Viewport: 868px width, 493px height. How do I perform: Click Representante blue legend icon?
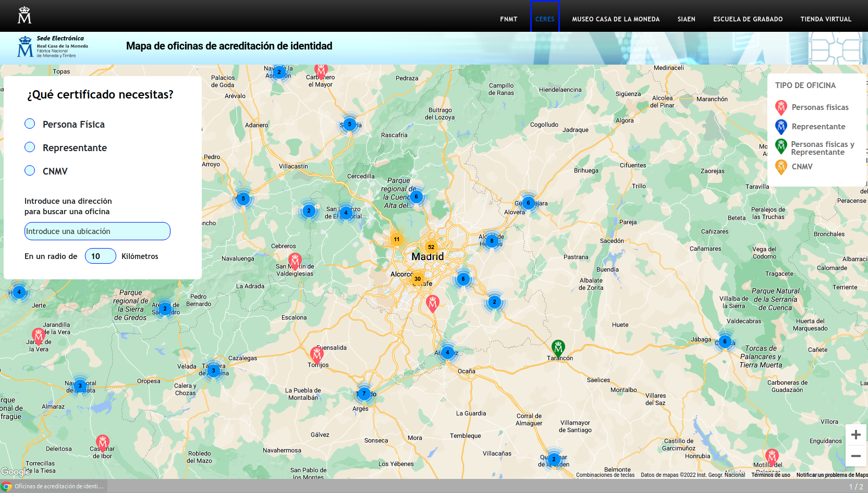(781, 127)
